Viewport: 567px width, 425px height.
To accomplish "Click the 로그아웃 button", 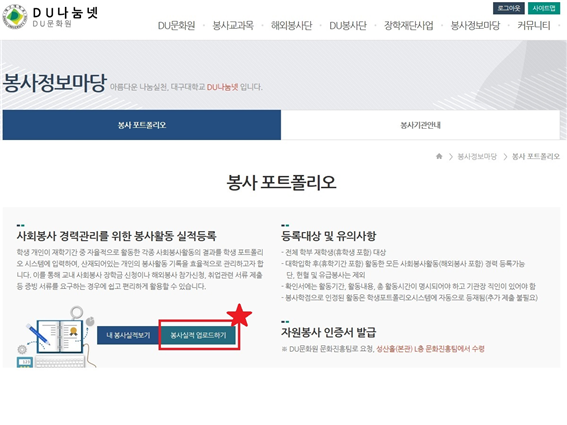I will tap(509, 8).
